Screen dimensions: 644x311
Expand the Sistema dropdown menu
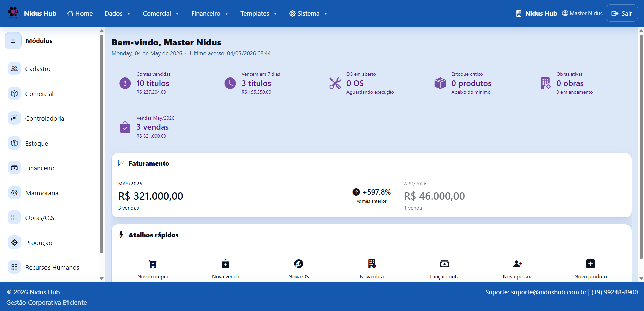(308, 13)
